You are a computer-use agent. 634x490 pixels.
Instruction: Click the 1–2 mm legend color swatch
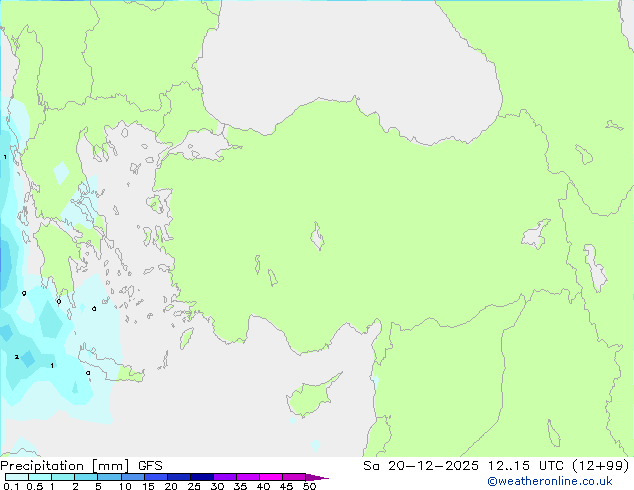(x=63, y=477)
